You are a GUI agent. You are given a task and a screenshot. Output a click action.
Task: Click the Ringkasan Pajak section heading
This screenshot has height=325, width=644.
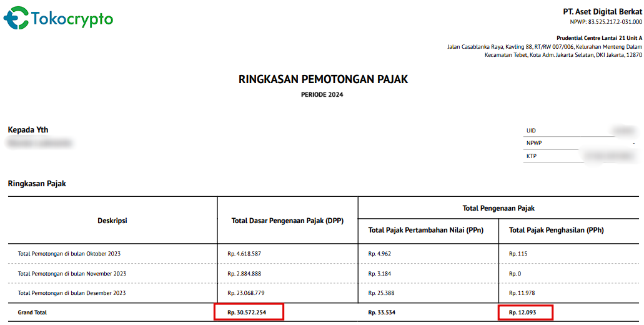pyautogui.click(x=37, y=184)
